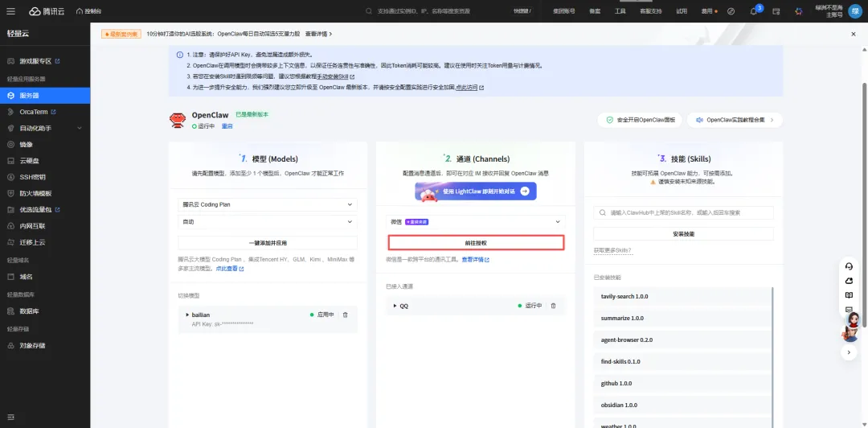Click 安全开启OpenClaw面板 button

[640, 120]
